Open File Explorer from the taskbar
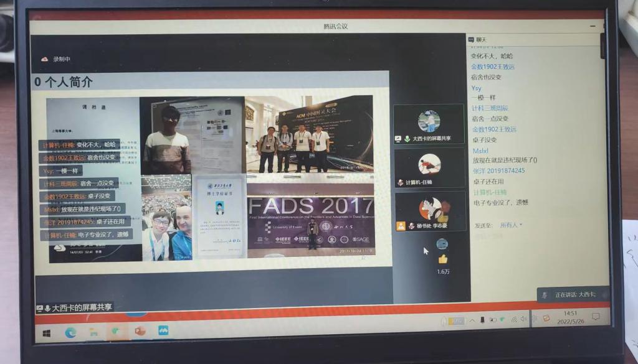The width and height of the screenshot is (638, 364). pos(93,332)
